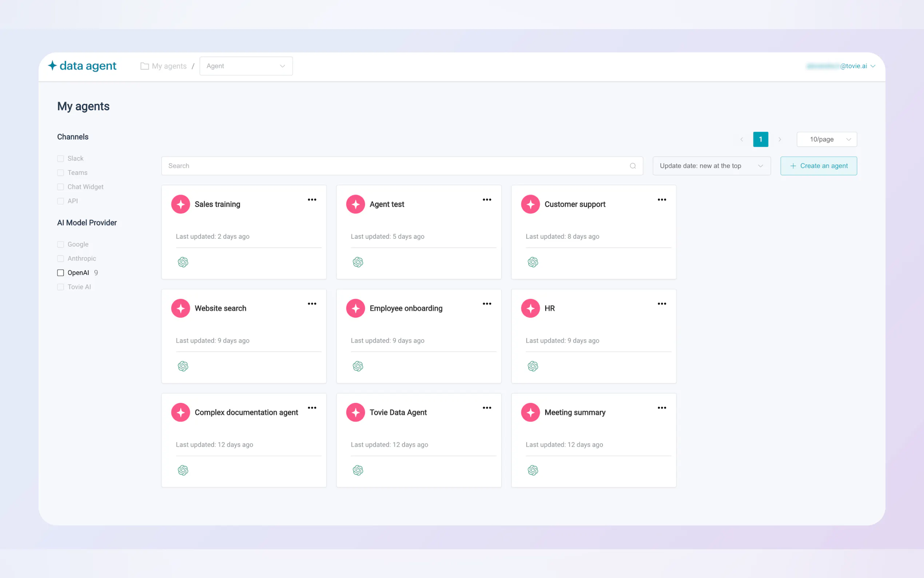Change the 10/page items selector
This screenshot has width=924, height=578.
[826, 139]
